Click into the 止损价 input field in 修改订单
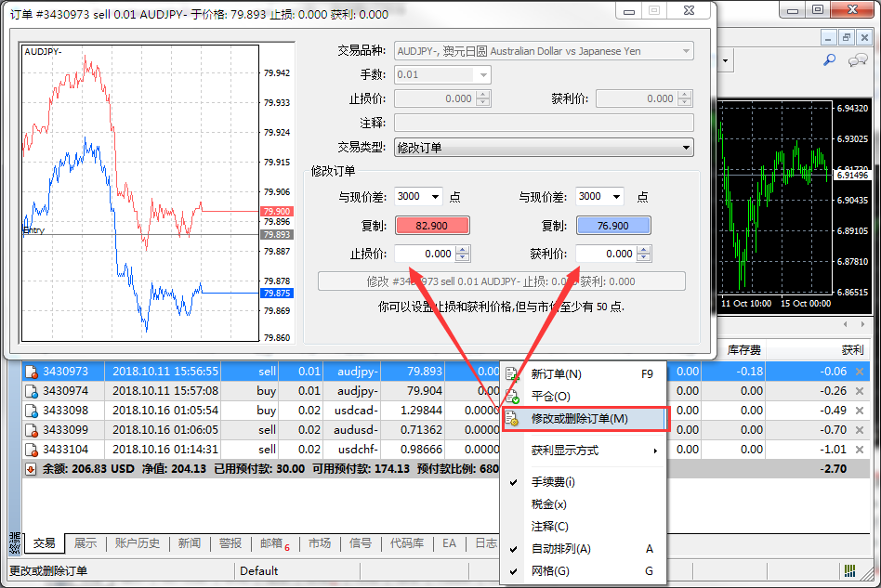 (x=425, y=254)
